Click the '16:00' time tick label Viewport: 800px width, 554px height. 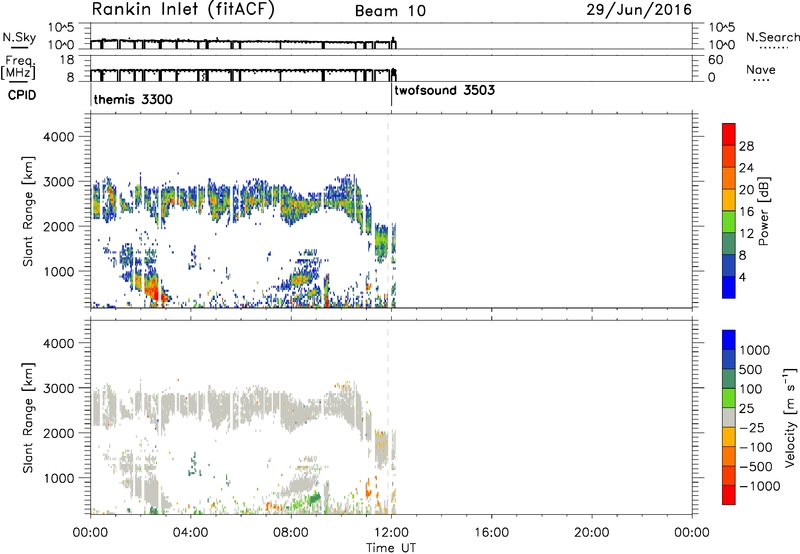pos(491,533)
